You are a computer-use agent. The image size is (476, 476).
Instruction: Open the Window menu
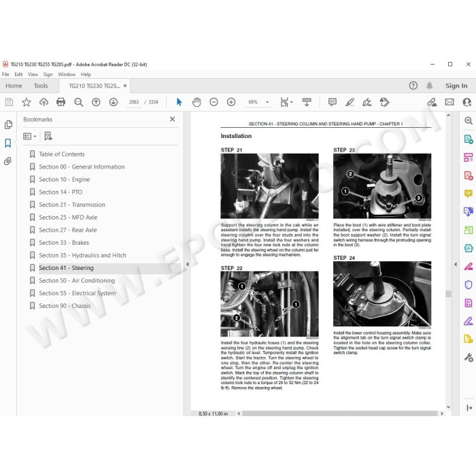[x=67, y=74]
